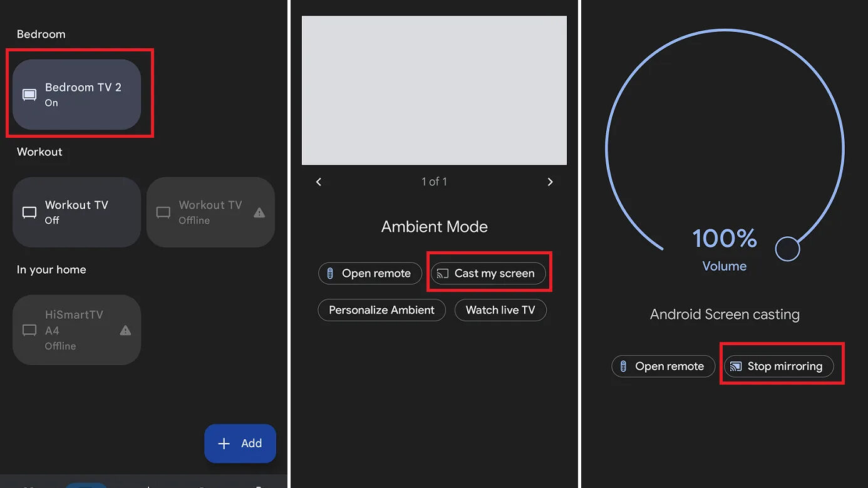This screenshot has width=868, height=488.
Task: Tap Stop mirroring
Action: 779,366
